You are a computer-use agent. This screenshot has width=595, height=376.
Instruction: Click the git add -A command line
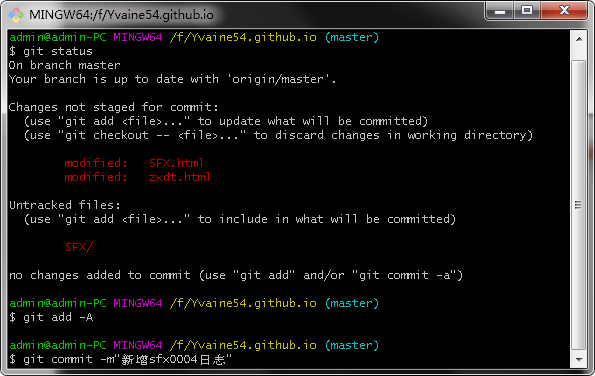[51, 317]
